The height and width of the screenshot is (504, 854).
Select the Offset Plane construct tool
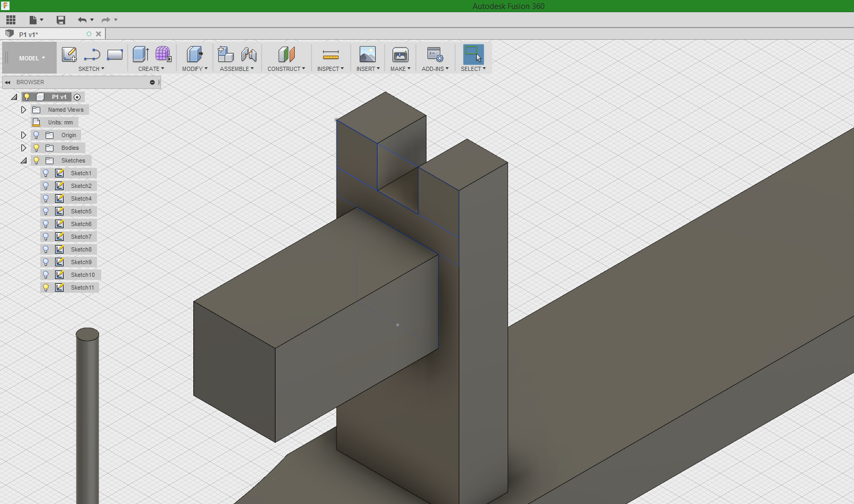click(x=286, y=55)
